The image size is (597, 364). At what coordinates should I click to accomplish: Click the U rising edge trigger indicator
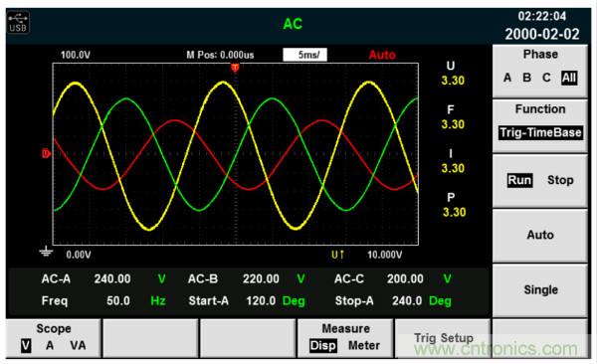pos(337,255)
